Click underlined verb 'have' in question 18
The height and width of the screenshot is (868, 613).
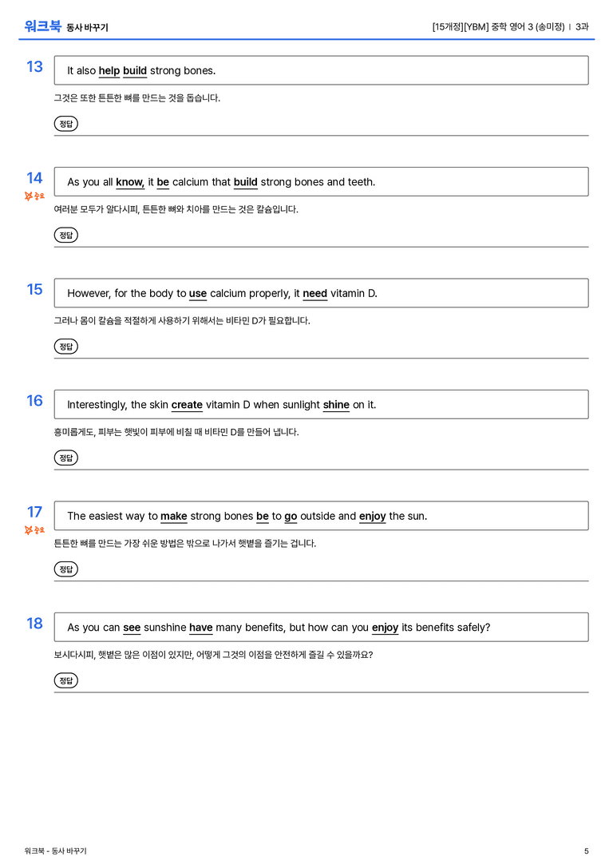pyautogui.click(x=201, y=627)
